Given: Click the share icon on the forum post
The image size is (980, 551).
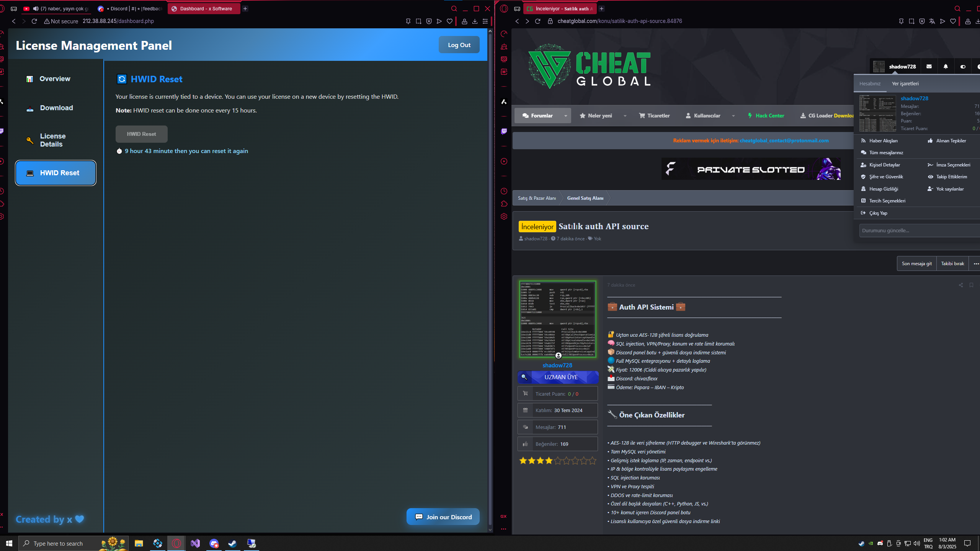Looking at the screenshot, I should [961, 285].
